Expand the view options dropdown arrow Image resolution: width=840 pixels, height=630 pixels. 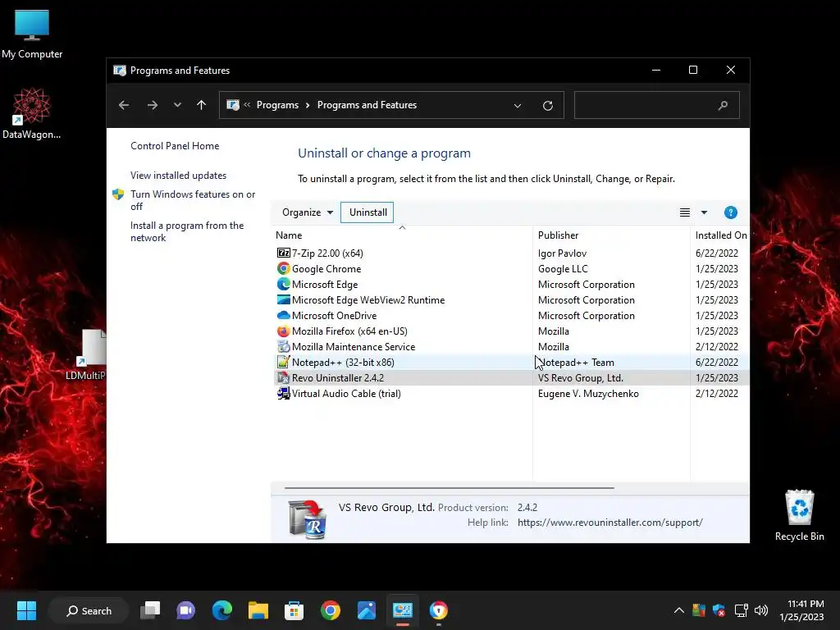704,212
